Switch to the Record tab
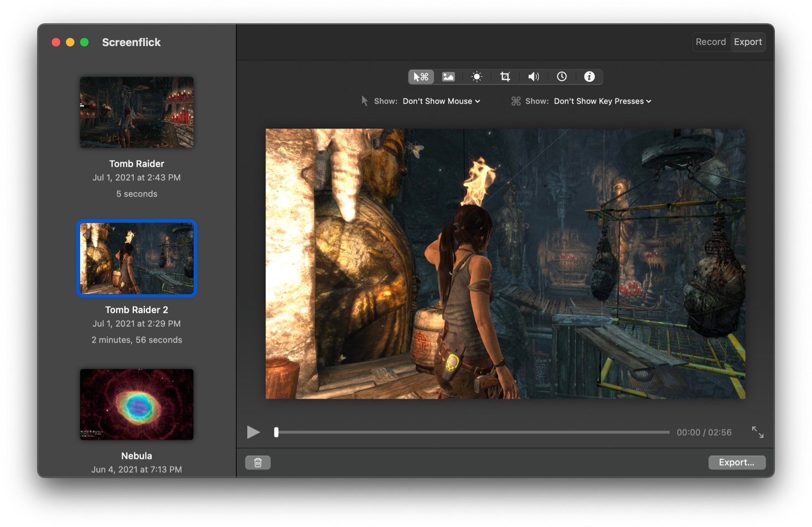812x527 pixels. (711, 42)
